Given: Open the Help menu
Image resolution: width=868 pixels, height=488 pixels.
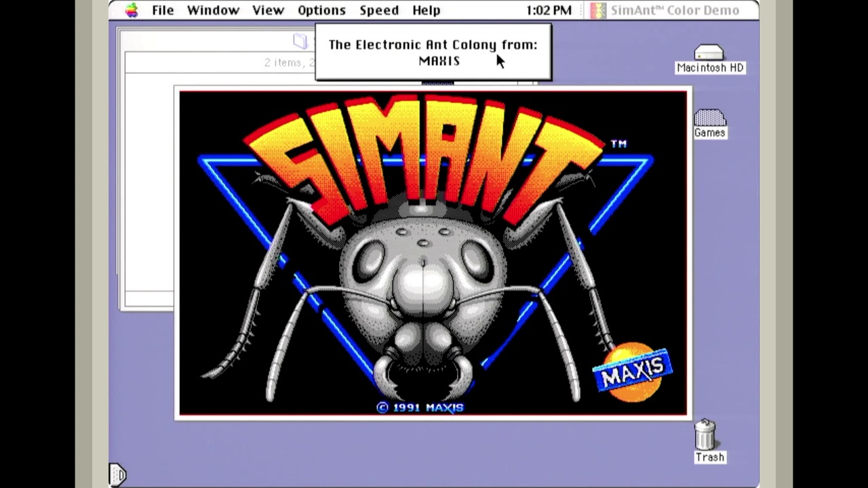Looking at the screenshot, I should [427, 10].
